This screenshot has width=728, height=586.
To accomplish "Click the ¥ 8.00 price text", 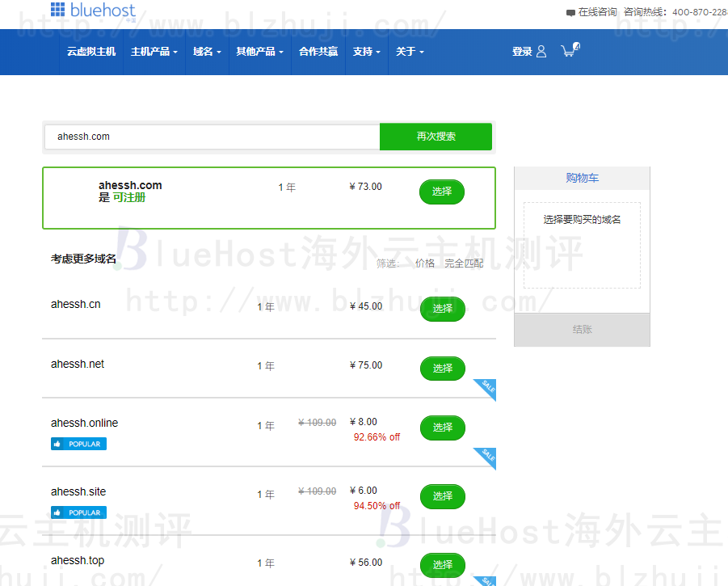I will click(x=363, y=422).
